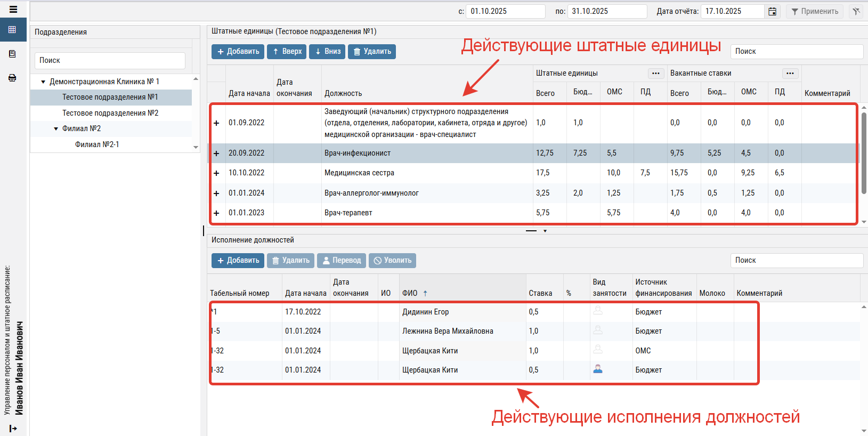Collapse the Филиал №2 tree node
Viewport: 868px width, 436px height.
pos(56,129)
